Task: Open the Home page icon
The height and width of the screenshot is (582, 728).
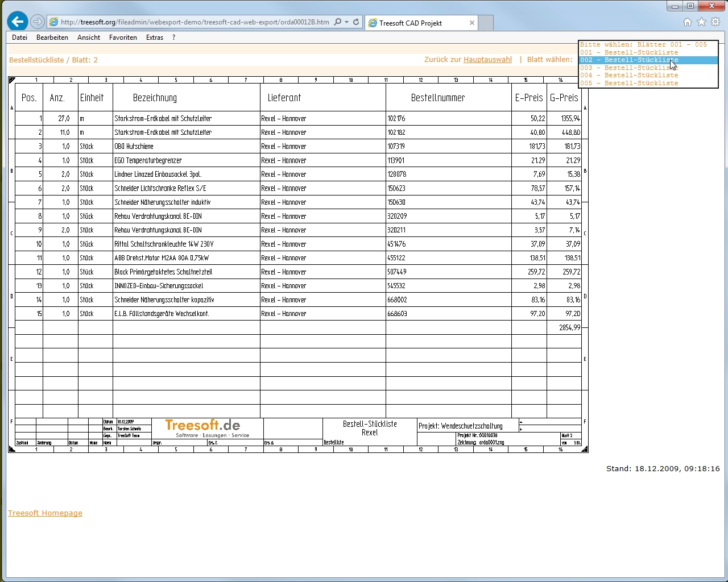Action: (687, 22)
